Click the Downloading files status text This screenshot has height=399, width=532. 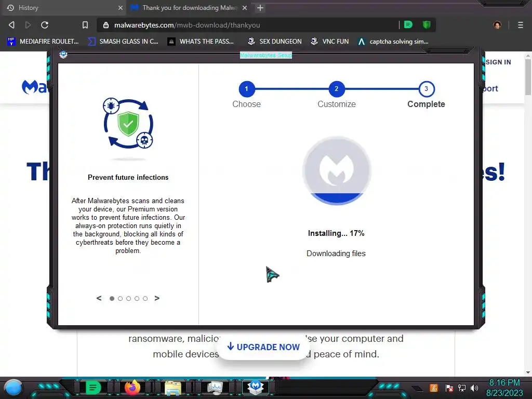click(336, 254)
